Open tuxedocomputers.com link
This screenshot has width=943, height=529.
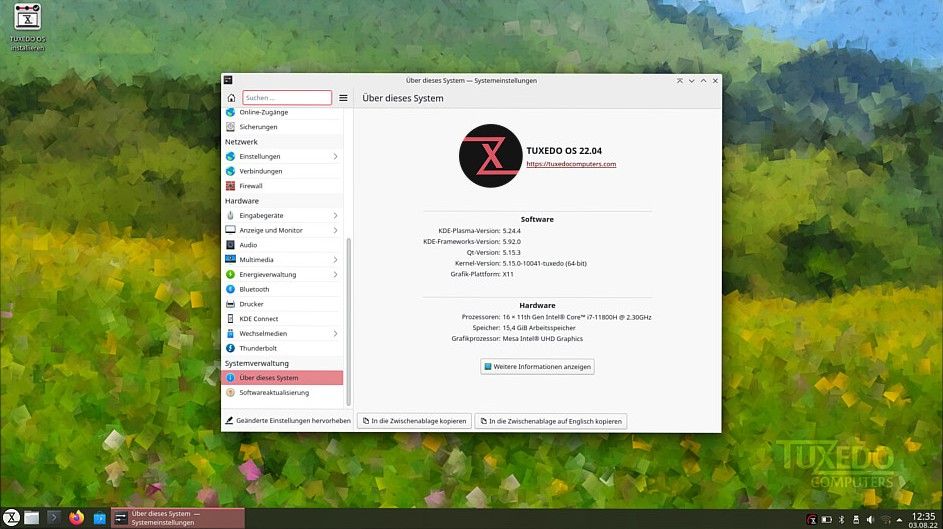571,164
